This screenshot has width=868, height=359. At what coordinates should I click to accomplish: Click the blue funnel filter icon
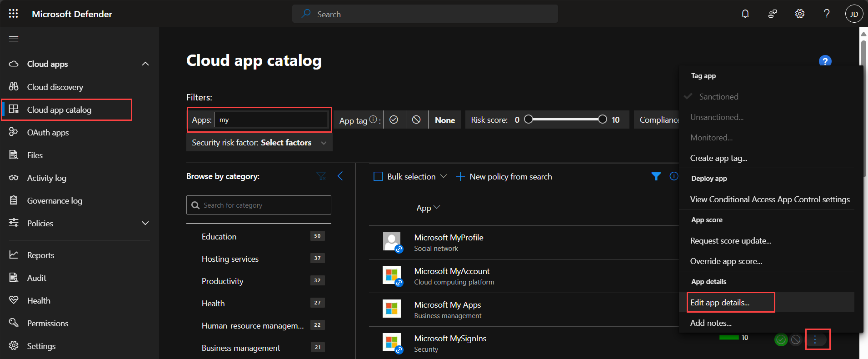[x=656, y=176]
